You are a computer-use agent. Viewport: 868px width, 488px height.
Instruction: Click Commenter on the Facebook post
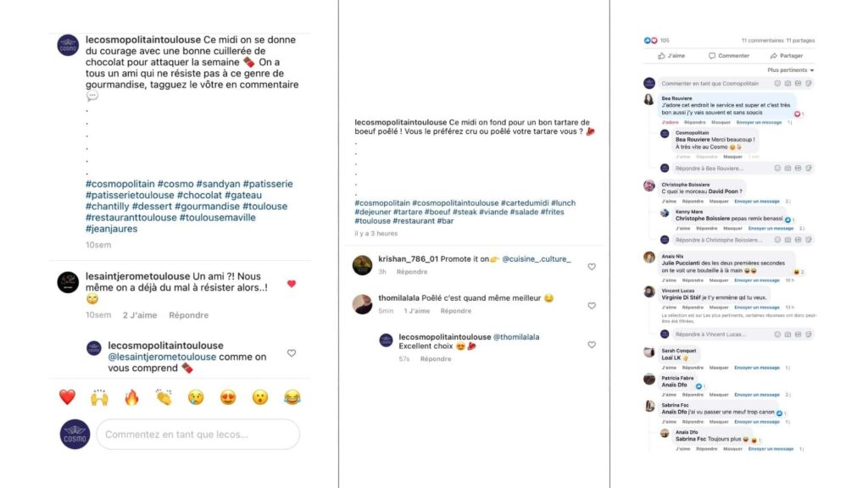click(x=729, y=56)
